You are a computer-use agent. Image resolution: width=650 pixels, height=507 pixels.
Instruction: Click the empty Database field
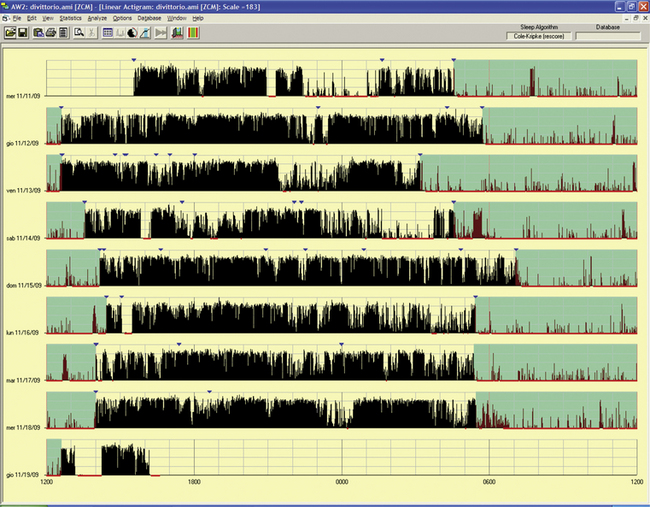pos(607,36)
